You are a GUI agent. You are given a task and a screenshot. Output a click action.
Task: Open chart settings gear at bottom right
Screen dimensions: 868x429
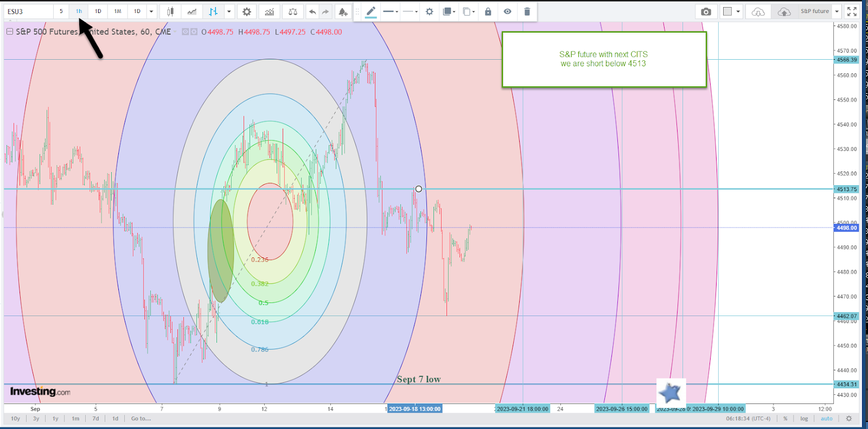[x=849, y=419]
